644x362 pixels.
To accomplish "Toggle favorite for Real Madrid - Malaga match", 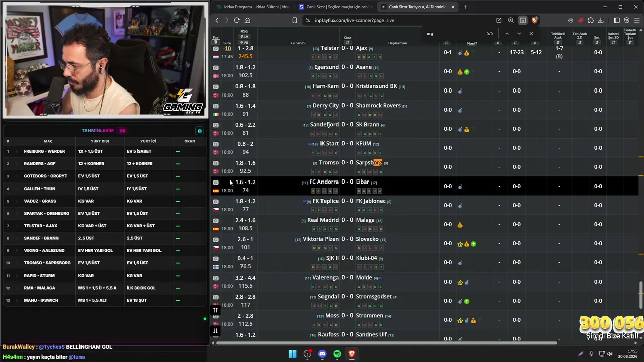I will (216, 221).
